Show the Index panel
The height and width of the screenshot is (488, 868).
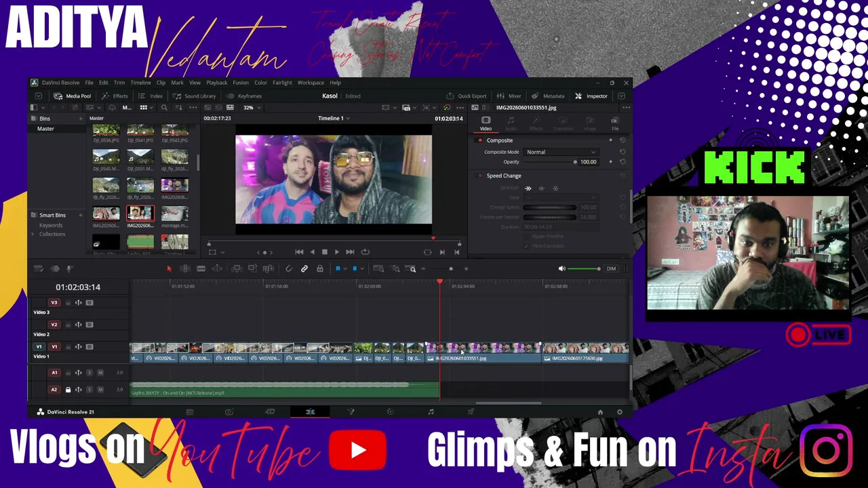coord(151,96)
